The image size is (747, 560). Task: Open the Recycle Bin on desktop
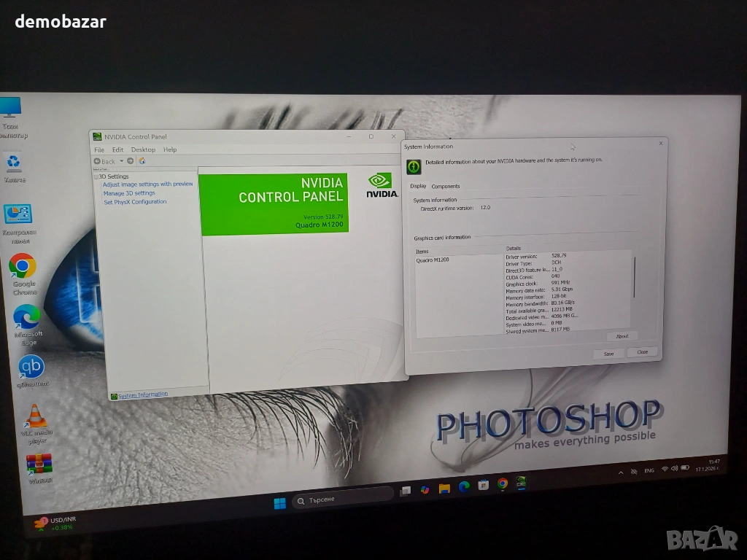pos(13,162)
